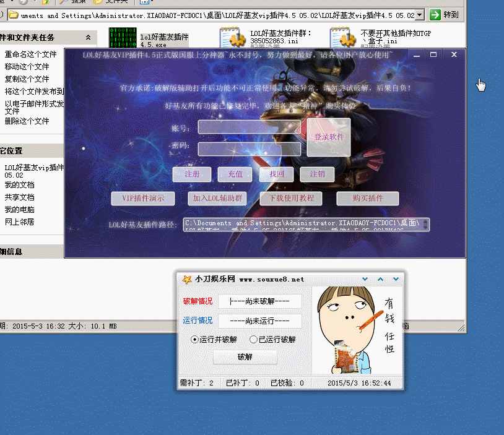504x435 pixels.
Task: Collapse the 文件和文件夹任务 panel
Action: pyautogui.click(x=88, y=37)
